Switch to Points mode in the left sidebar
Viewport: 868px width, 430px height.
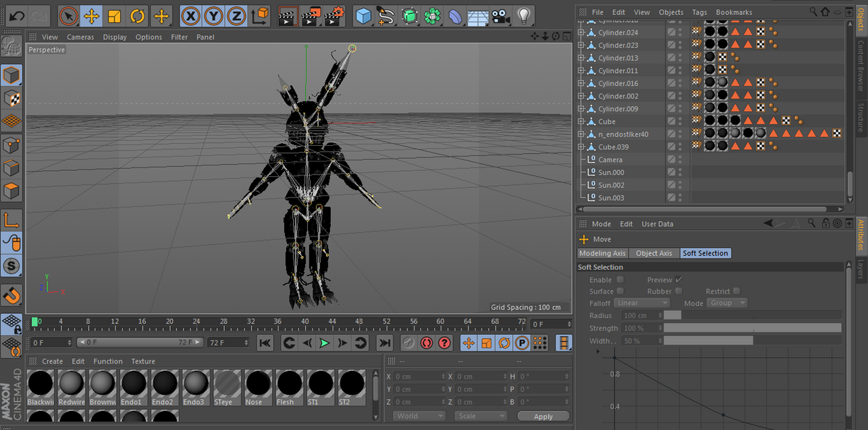12,144
